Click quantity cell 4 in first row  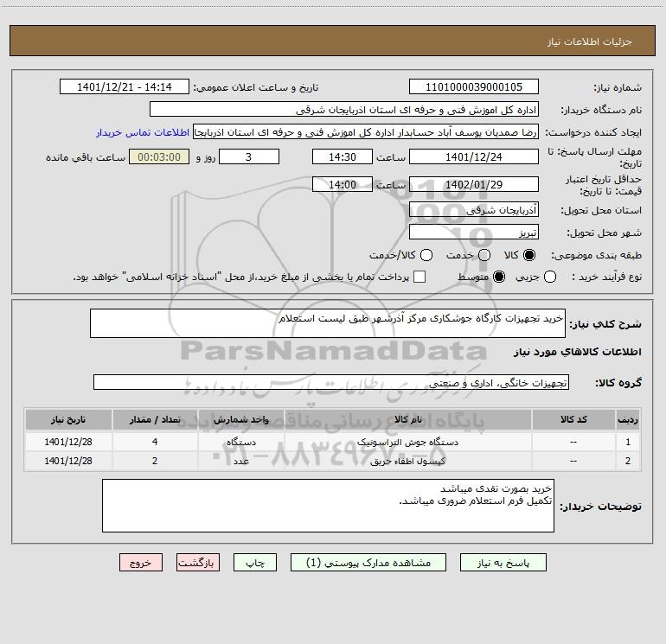(x=155, y=442)
